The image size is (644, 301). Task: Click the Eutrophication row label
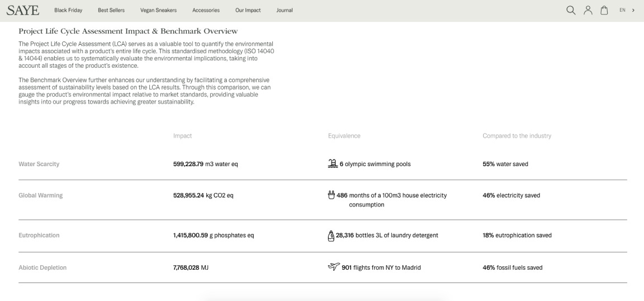point(39,235)
